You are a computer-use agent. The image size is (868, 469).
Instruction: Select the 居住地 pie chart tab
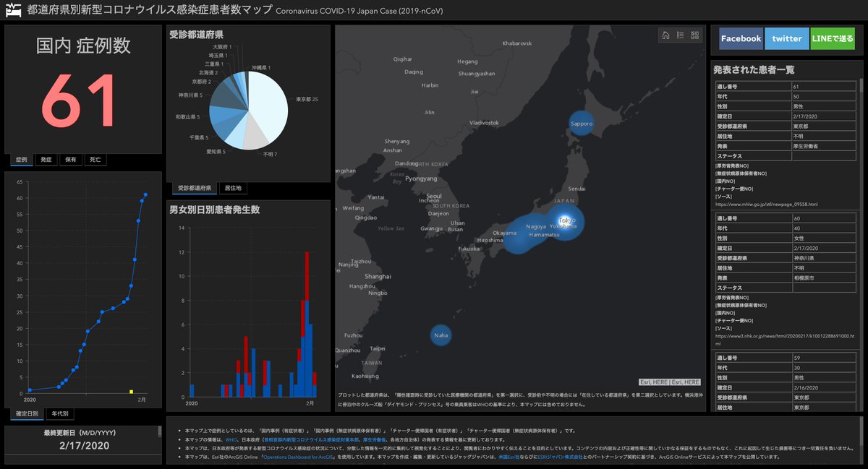coord(233,188)
